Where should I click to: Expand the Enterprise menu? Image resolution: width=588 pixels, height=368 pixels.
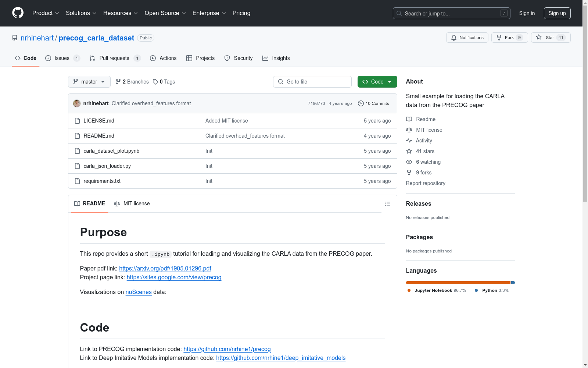pos(209,13)
